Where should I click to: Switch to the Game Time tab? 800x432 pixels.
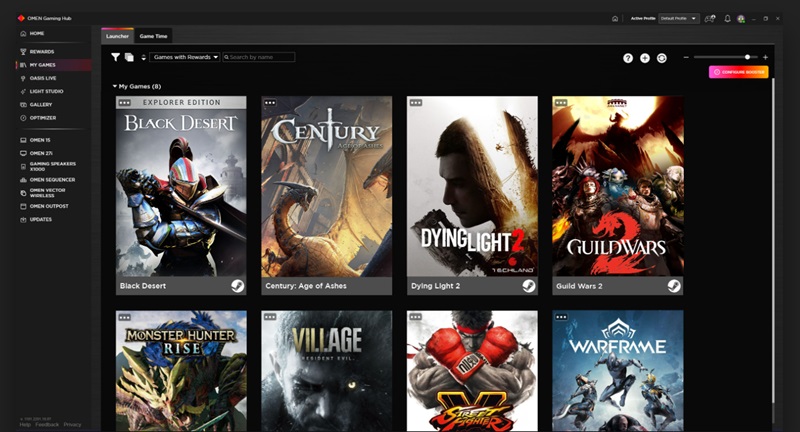[153, 36]
